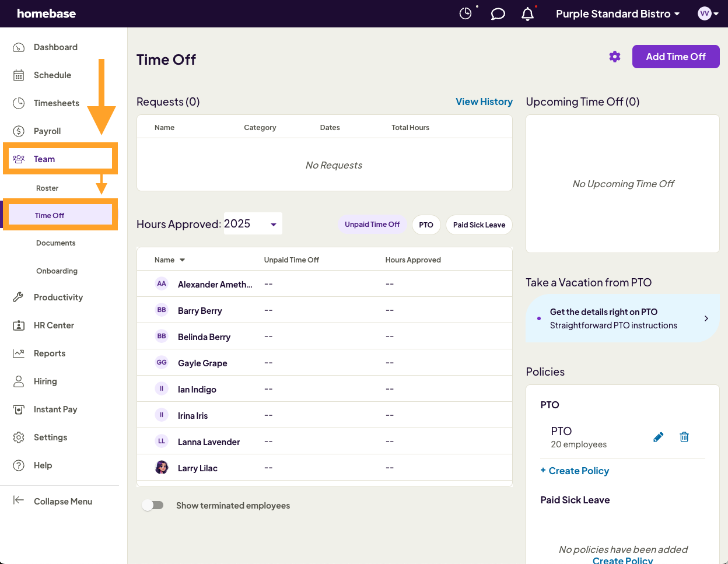This screenshot has width=728, height=564.
Task: Open the messages chat bubble icon
Action: pos(498,13)
